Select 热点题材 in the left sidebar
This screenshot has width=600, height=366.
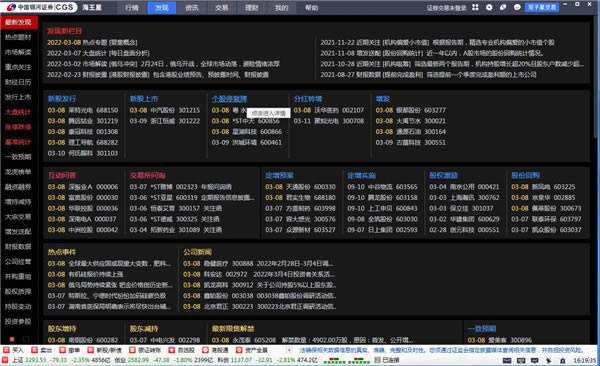point(18,37)
